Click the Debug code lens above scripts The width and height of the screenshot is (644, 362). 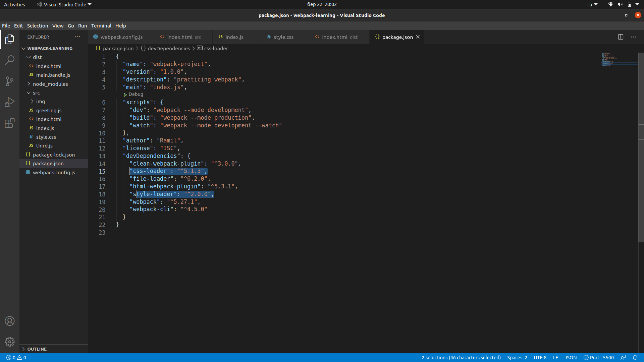tap(133, 95)
